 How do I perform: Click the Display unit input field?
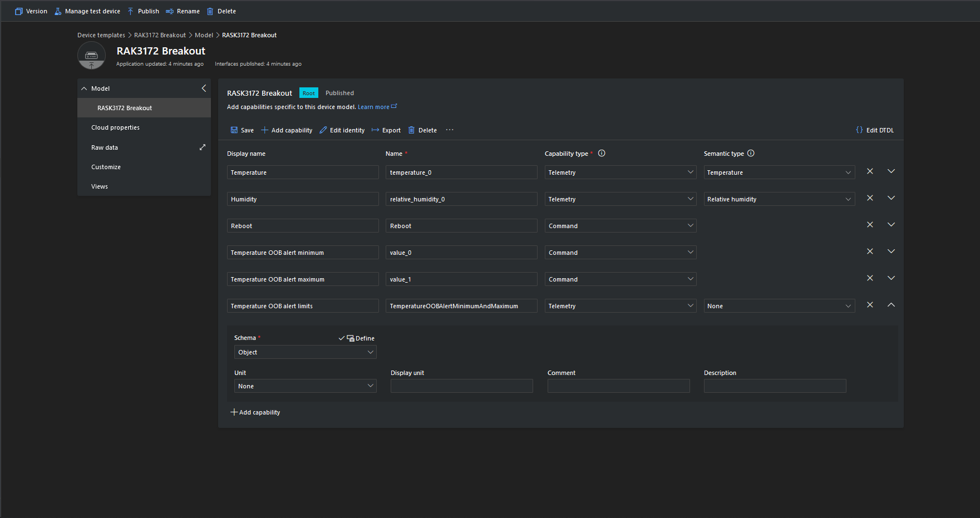461,386
